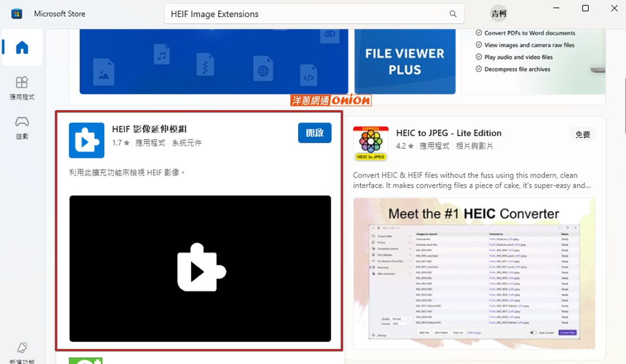
Task: Maximize the Microsoft Store window
Action: 585,8
